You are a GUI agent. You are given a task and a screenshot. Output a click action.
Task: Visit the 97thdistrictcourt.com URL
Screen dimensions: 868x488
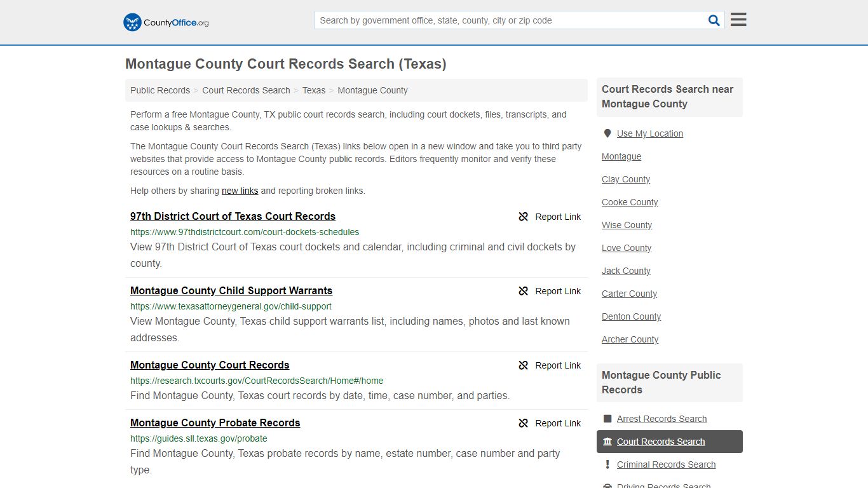tap(245, 232)
